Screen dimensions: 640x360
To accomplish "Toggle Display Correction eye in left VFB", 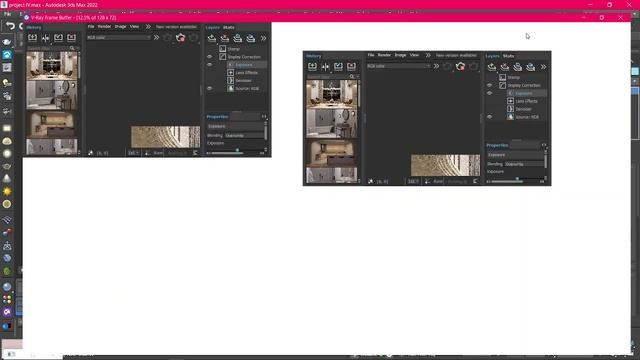I will pyautogui.click(x=209, y=57).
